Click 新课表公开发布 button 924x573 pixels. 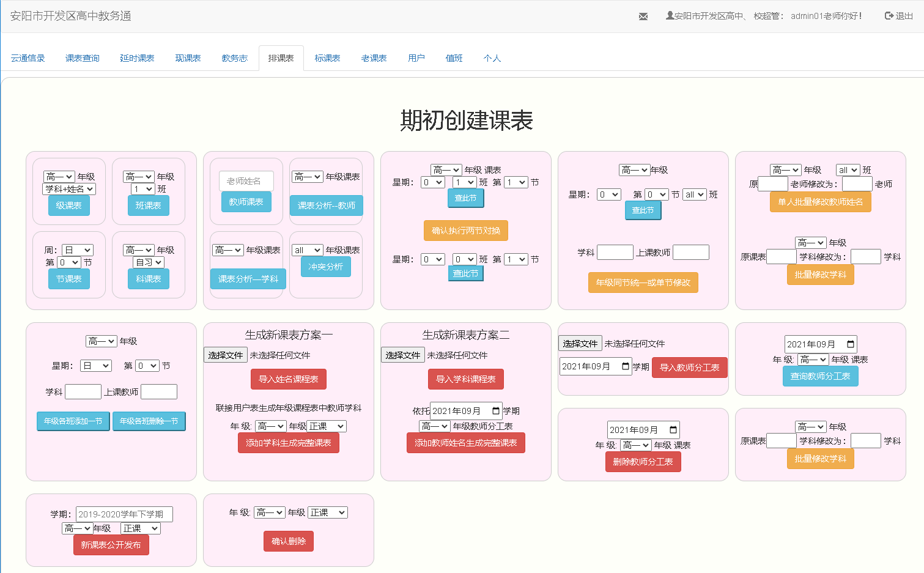[x=111, y=545]
